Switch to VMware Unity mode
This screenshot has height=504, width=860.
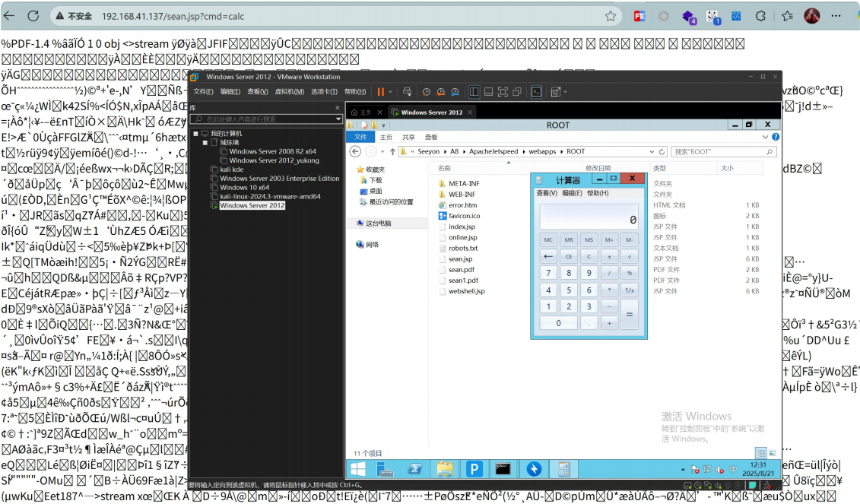pos(516,92)
